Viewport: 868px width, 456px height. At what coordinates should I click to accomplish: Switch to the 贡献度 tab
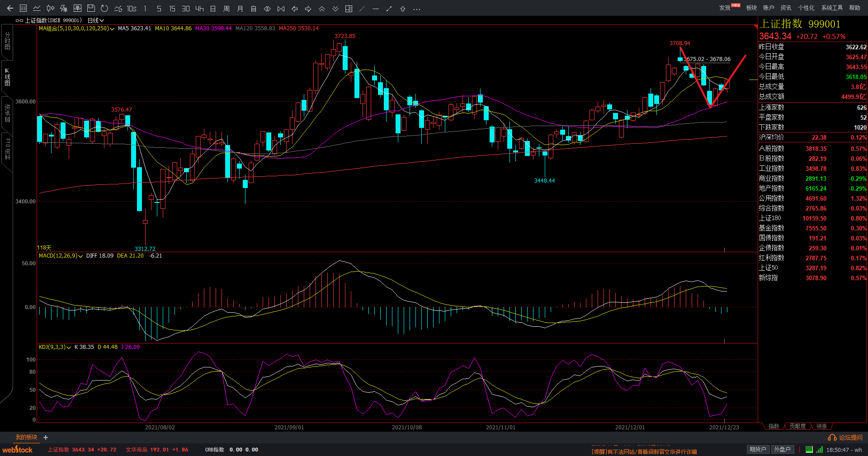coord(797,426)
